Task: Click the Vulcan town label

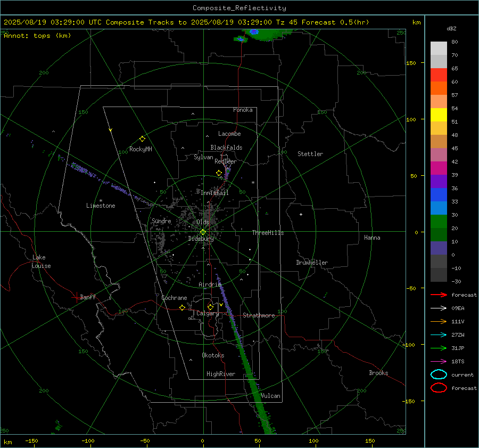Action: point(270,396)
